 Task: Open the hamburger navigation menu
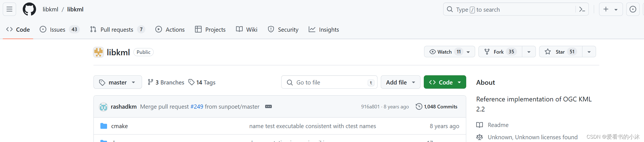(x=9, y=9)
